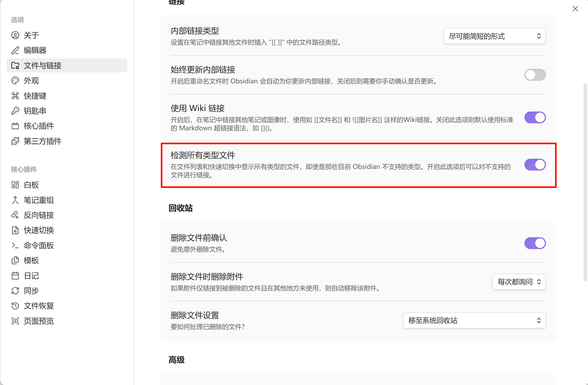
Task: Open the 同步 sync settings
Action: click(31, 291)
